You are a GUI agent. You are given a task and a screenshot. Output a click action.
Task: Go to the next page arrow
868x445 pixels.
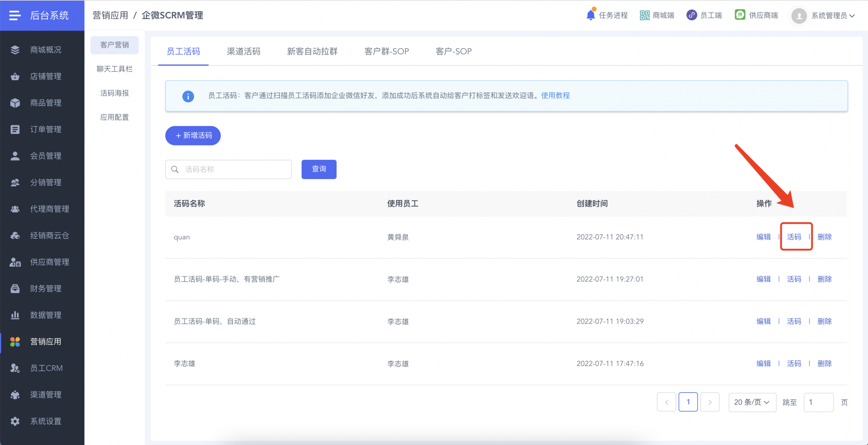[710, 402]
